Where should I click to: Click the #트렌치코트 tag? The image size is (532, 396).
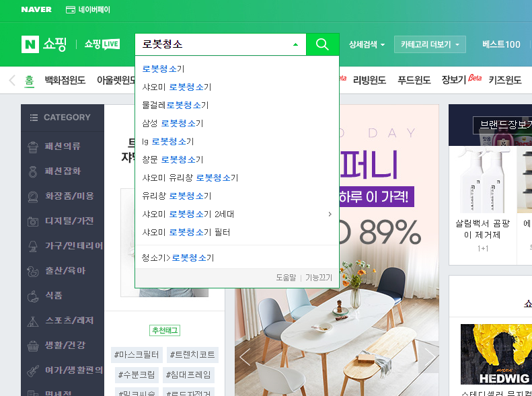[x=192, y=355]
